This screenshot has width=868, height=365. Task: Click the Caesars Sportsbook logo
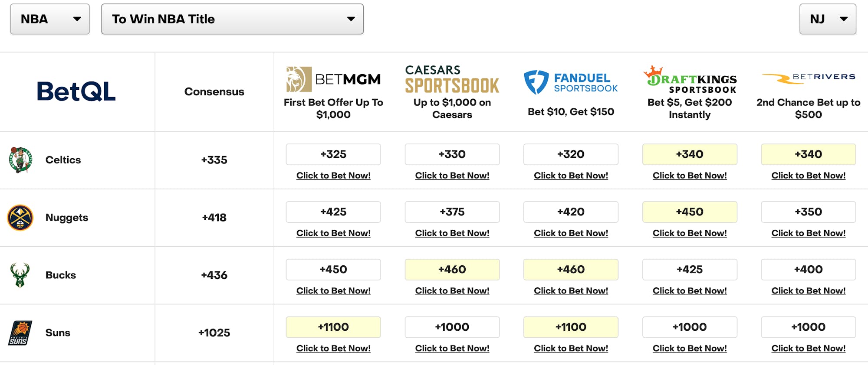click(452, 79)
